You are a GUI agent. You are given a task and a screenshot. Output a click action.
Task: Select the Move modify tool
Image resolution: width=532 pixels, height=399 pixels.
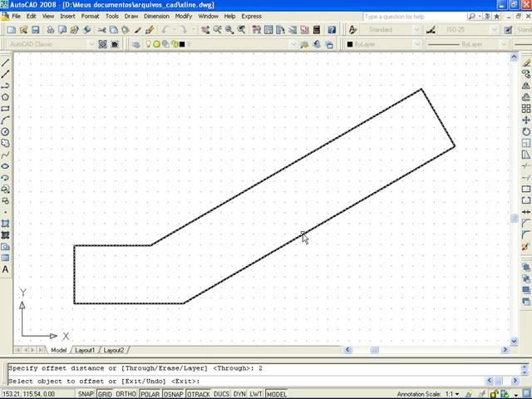tap(526, 120)
